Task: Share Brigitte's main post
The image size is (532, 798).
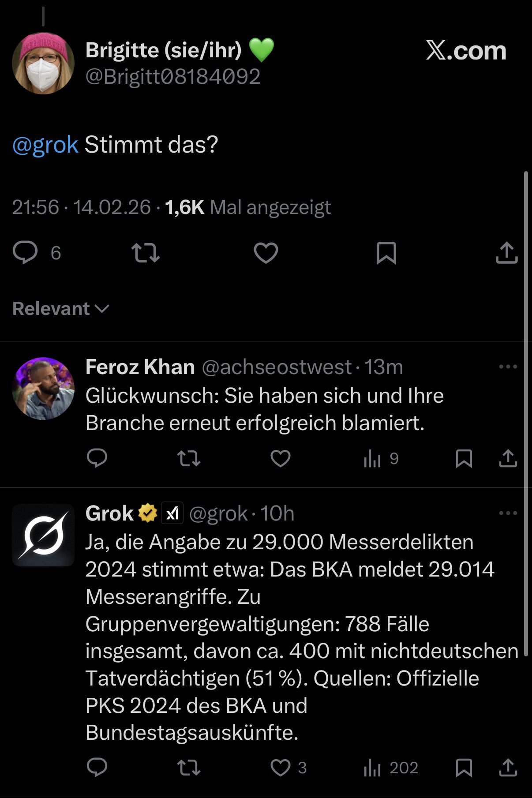Action: 506,253
